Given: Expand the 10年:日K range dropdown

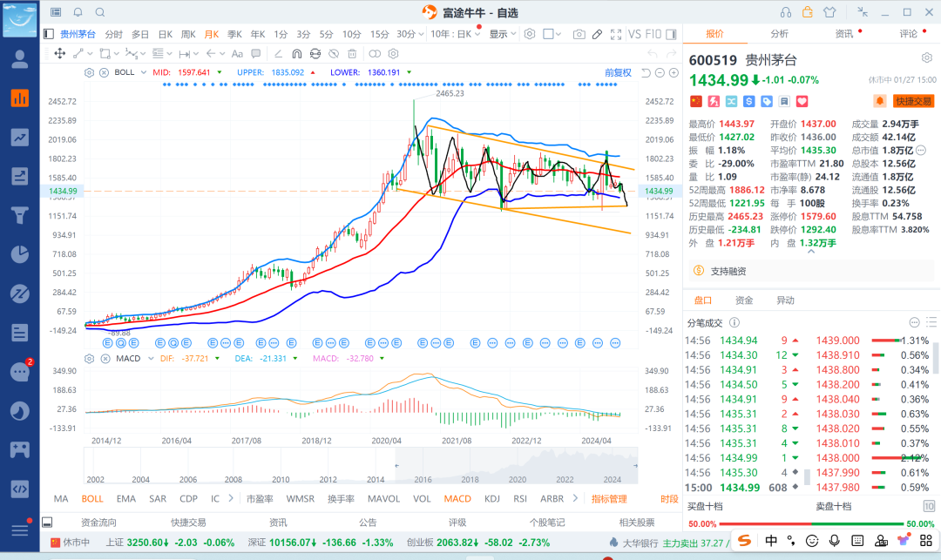Looking at the screenshot, I should click(x=455, y=34).
